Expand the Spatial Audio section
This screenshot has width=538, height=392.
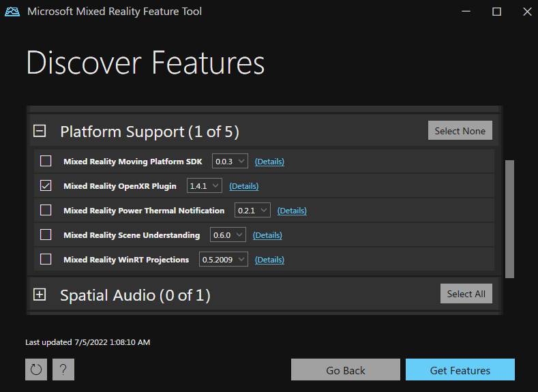(40, 295)
